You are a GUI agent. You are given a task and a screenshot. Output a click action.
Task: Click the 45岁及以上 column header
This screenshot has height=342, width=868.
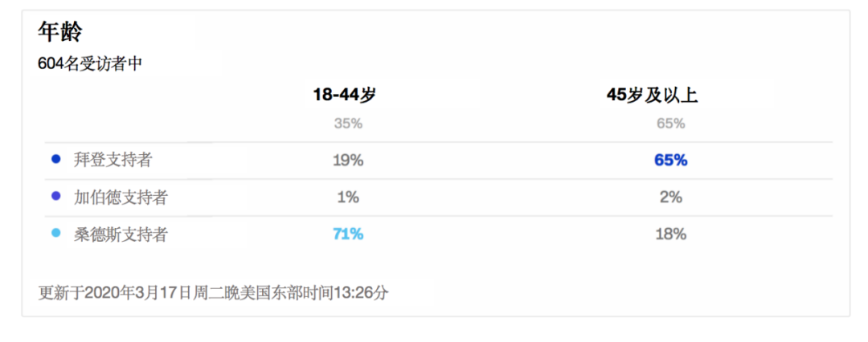(652, 96)
